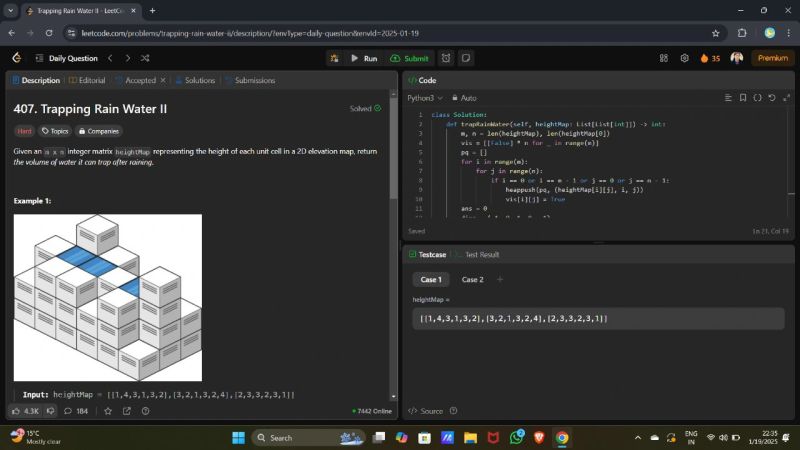This screenshot has width=800, height=450.
Task: Open browser extensions puzzle icon
Action: (742, 33)
